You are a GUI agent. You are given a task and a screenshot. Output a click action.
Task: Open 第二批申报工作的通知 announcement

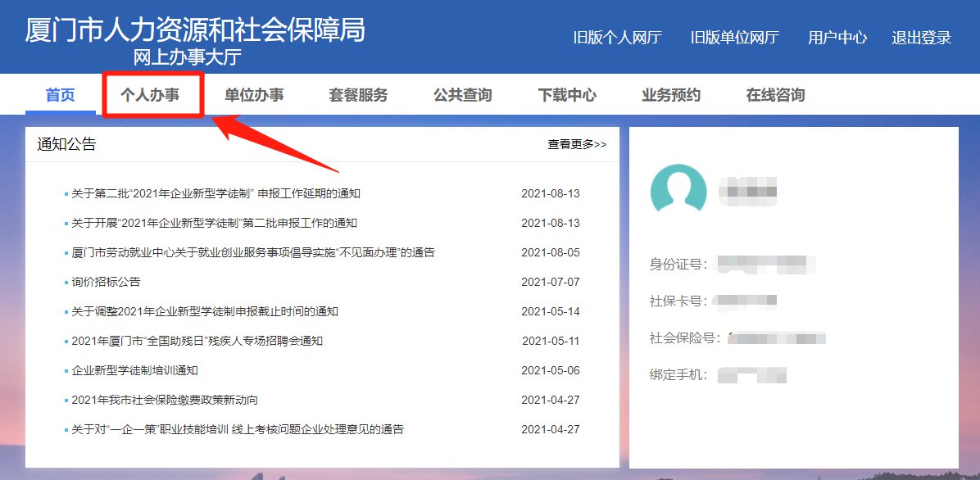[214, 224]
